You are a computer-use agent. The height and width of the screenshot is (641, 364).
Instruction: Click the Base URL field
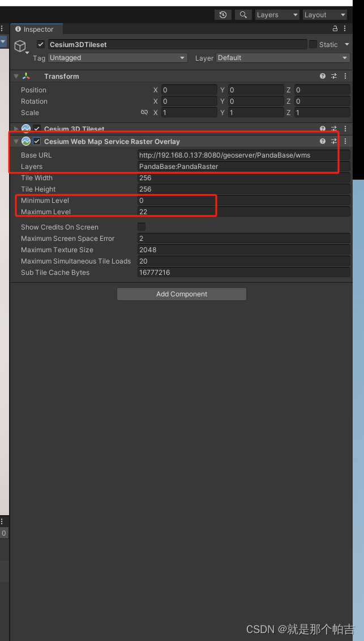[244, 155]
